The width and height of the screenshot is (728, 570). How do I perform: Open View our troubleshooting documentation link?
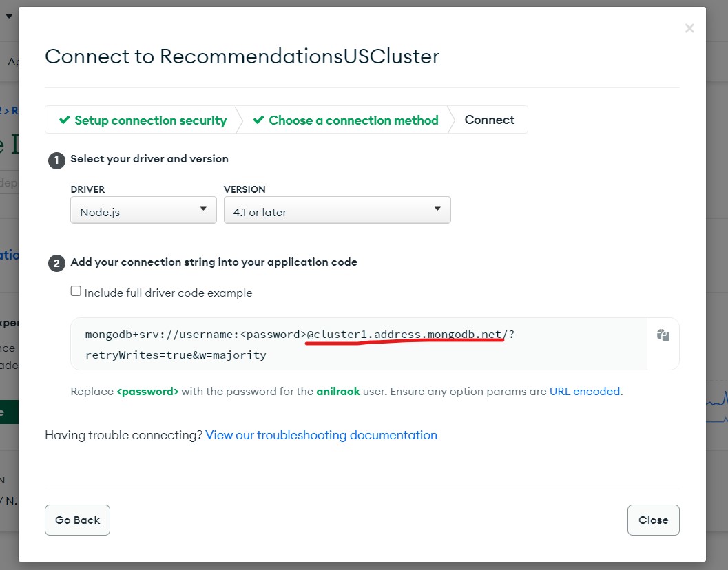click(x=321, y=435)
